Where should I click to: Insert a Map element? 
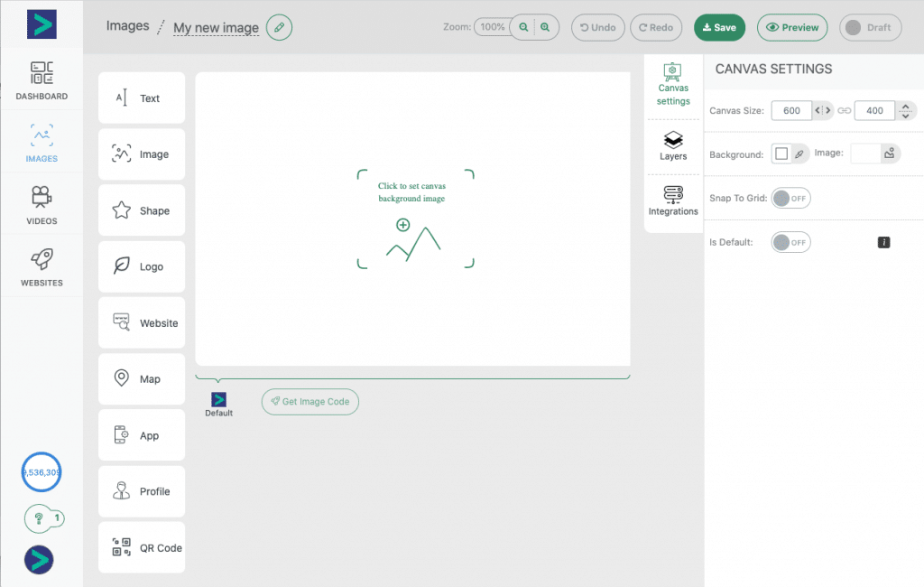pos(141,379)
